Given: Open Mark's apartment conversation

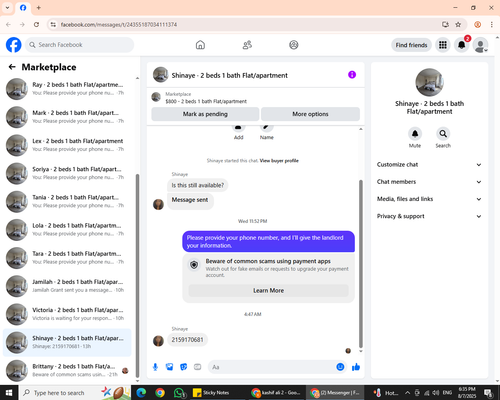Looking at the screenshot, I should click(x=67, y=117).
